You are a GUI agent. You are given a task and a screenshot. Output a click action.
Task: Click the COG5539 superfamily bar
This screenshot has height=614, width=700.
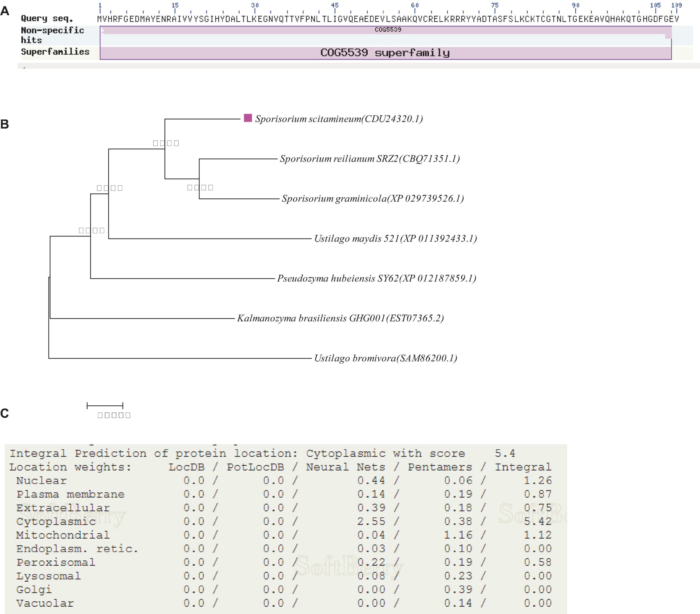386,53
